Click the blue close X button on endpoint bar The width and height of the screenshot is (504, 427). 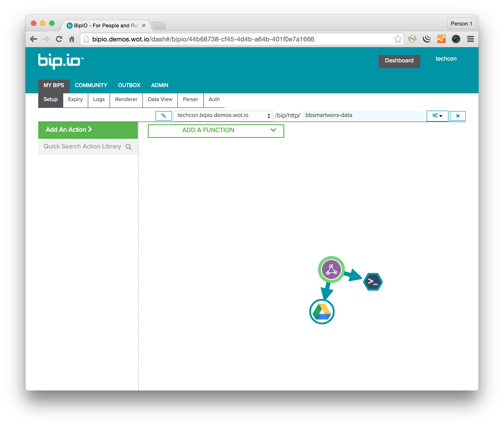tap(457, 115)
